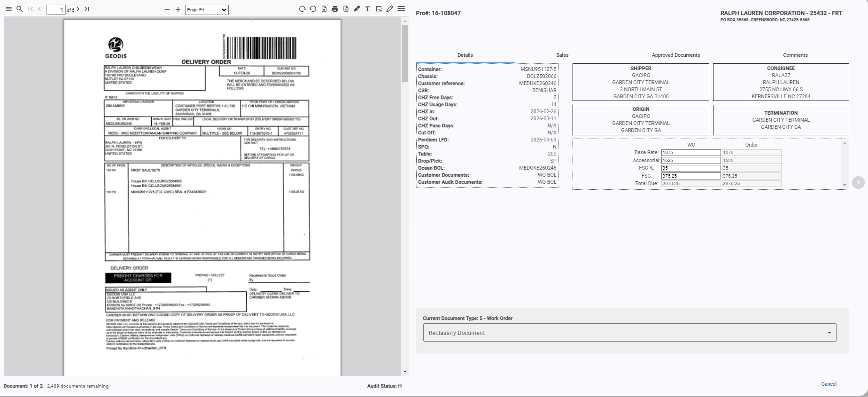The width and height of the screenshot is (868, 397).
Task: Select the text annotation tool
Action: point(367,9)
